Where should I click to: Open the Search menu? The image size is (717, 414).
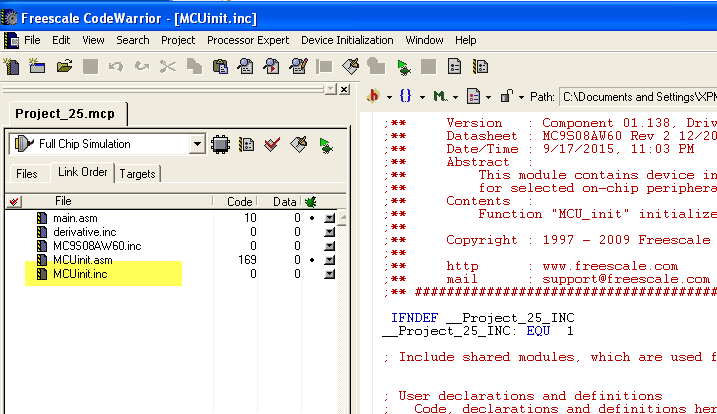tap(133, 40)
